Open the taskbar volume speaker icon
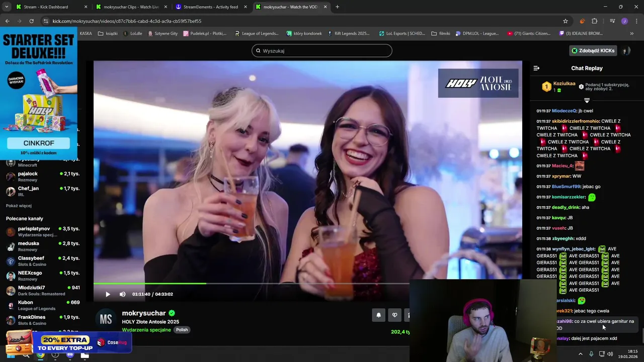Image resolution: width=644 pixels, height=362 pixels. click(610, 354)
